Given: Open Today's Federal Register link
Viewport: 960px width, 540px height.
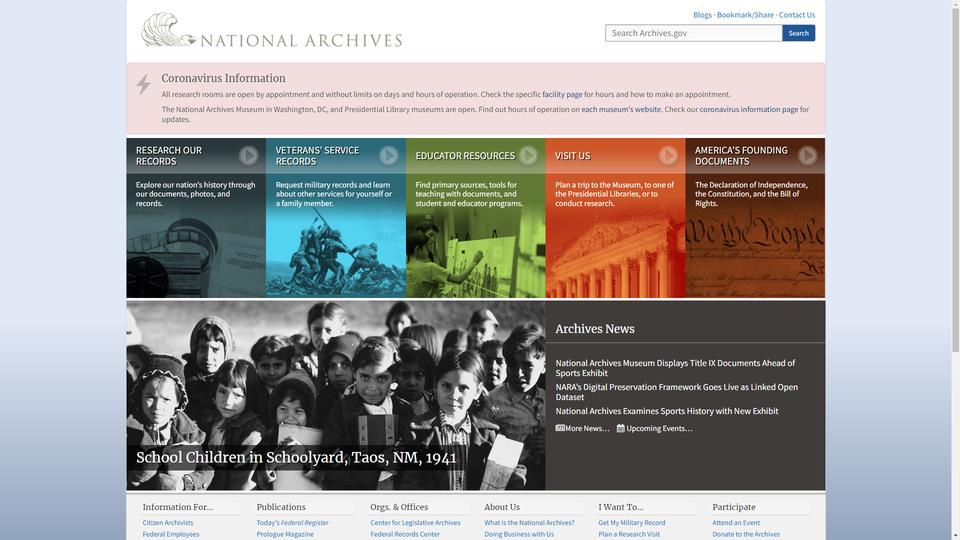Looking at the screenshot, I should (x=292, y=522).
